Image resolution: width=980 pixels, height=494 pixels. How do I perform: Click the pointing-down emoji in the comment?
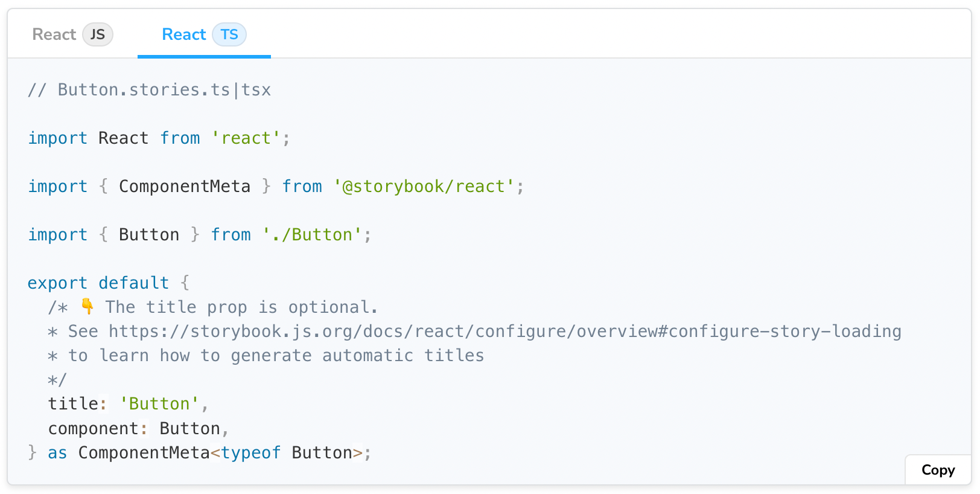(87, 306)
